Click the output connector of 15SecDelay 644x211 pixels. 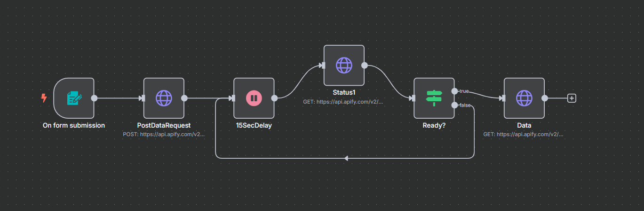(275, 98)
